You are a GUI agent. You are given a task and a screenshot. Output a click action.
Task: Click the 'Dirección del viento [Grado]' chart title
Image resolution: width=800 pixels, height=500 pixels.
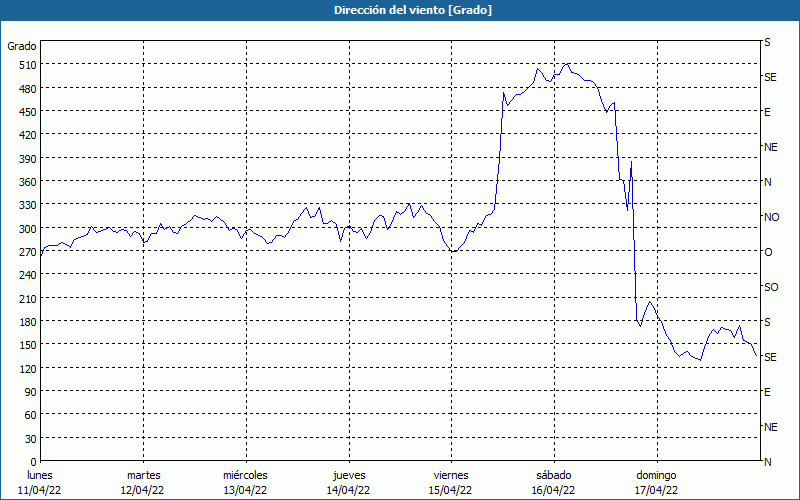413,10
